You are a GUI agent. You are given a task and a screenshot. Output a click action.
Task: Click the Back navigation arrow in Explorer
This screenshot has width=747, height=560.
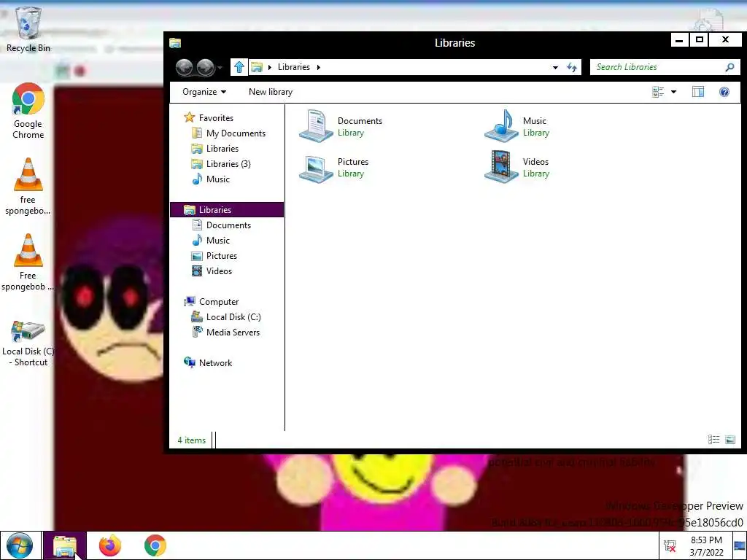185,68
